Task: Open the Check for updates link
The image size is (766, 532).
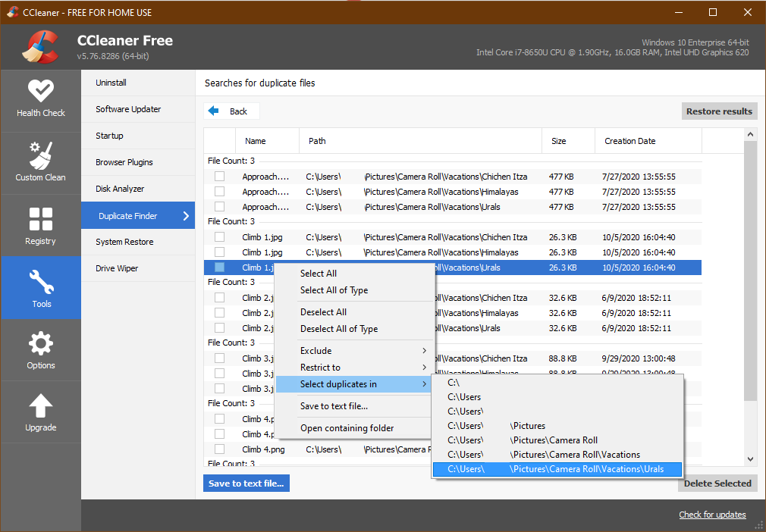Action: [x=711, y=515]
